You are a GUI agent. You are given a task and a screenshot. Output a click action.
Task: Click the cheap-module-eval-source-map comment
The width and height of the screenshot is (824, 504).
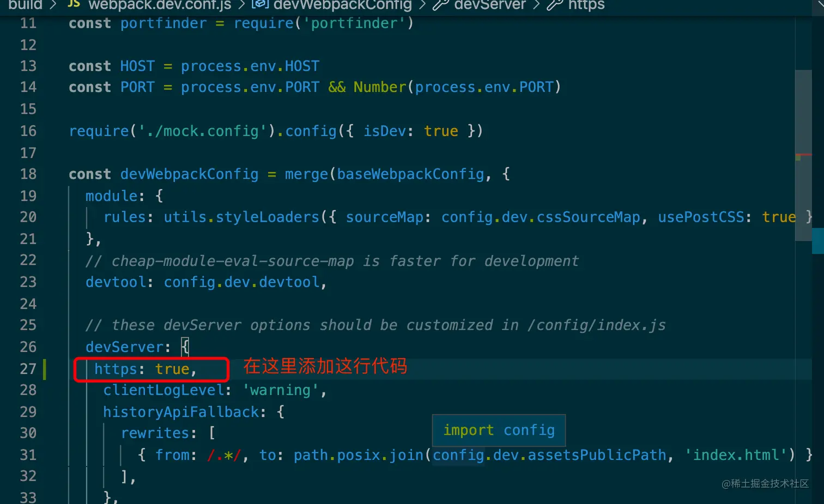332,260
